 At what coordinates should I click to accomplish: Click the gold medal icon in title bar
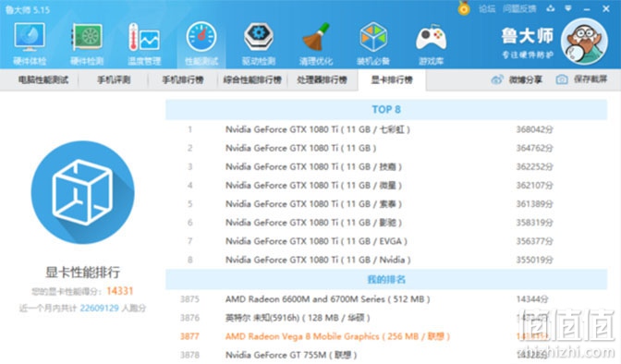pos(464,8)
